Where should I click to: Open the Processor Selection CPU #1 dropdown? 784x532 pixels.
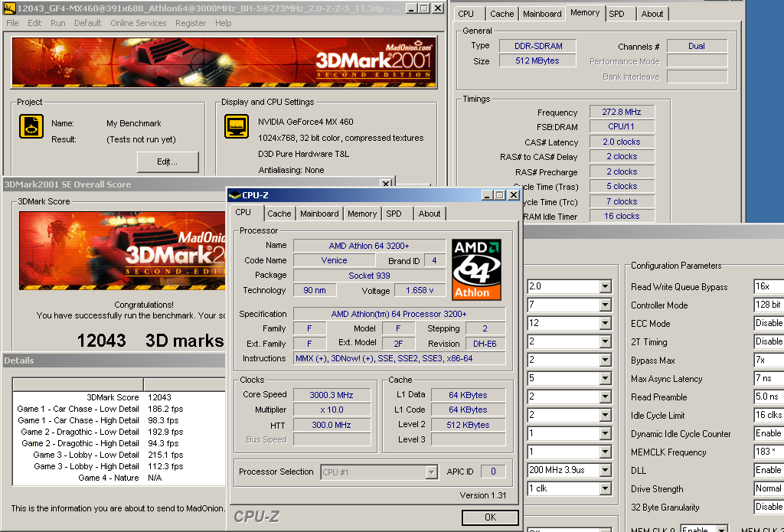[432, 472]
